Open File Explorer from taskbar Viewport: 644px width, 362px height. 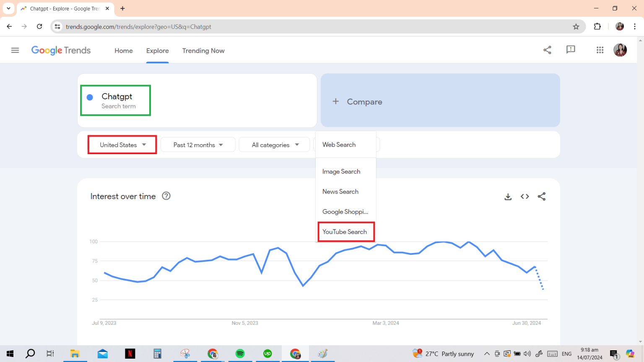[x=75, y=354]
